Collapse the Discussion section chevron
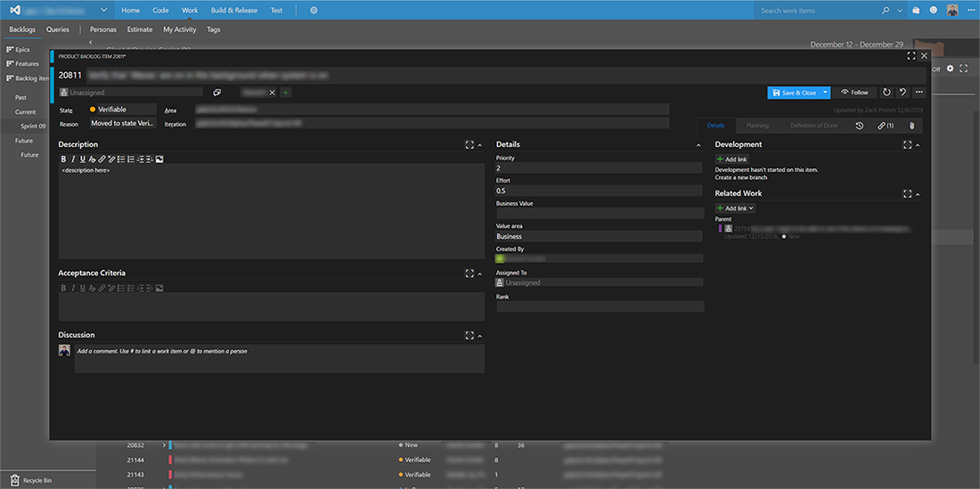Screen dimensions: 980x489 point(479,336)
